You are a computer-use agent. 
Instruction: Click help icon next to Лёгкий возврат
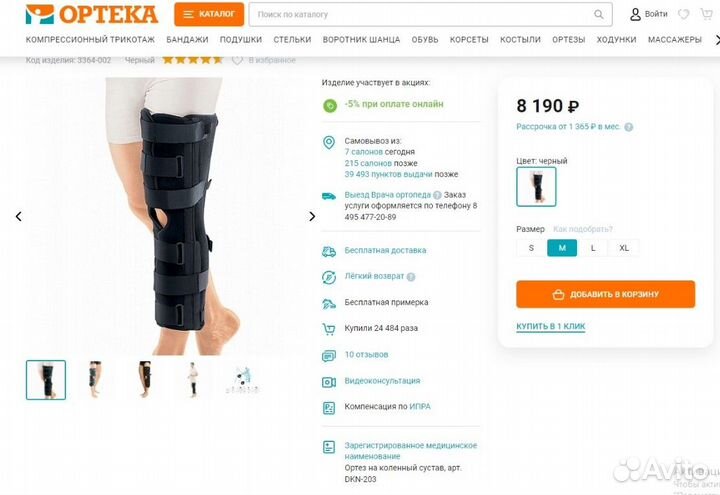411,277
